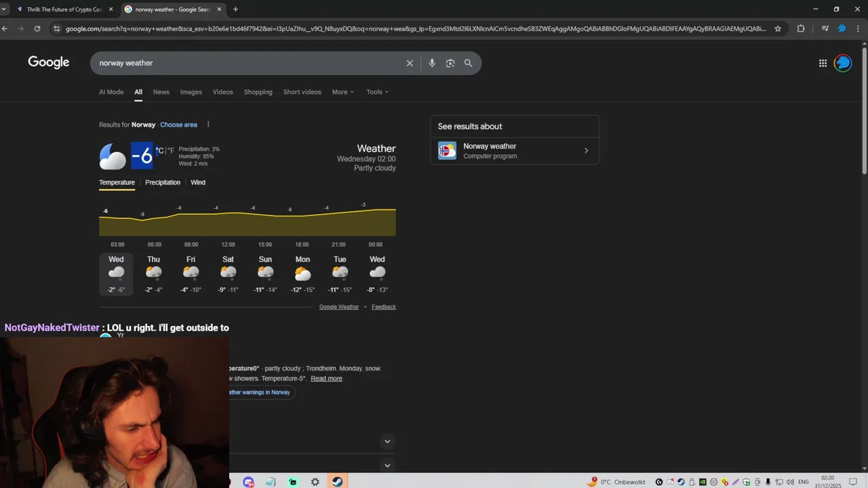Click the Feedback link
This screenshot has width=868, height=488.
click(384, 307)
